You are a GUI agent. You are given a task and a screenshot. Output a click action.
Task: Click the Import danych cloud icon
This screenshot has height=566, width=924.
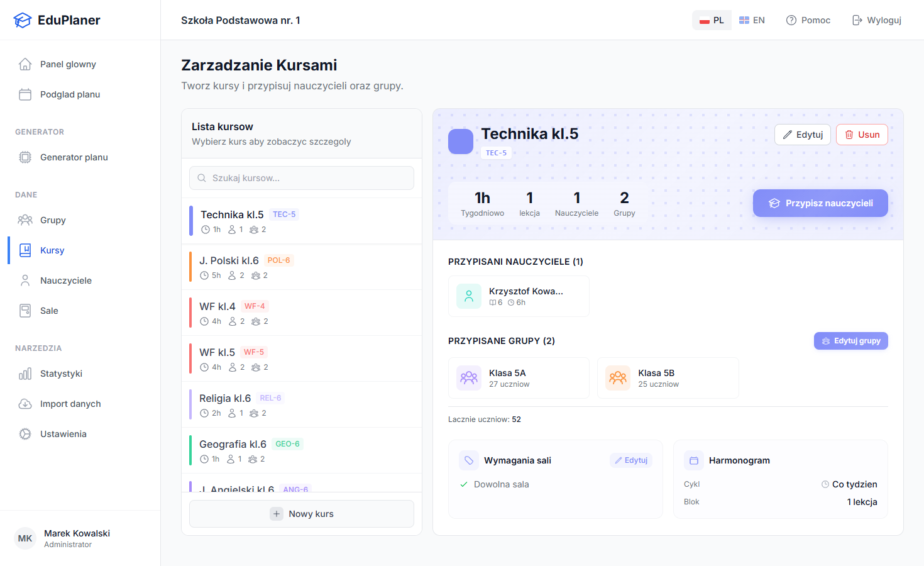coord(25,404)
